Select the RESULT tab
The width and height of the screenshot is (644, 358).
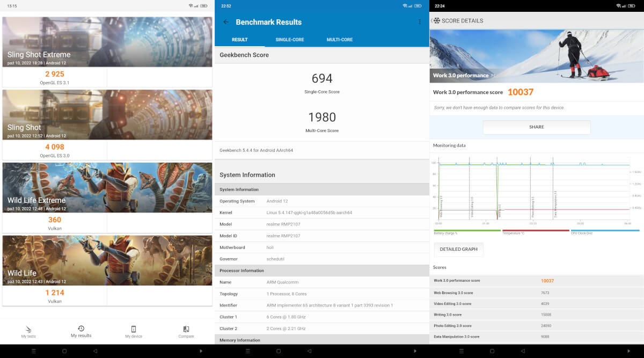(239, 40)
